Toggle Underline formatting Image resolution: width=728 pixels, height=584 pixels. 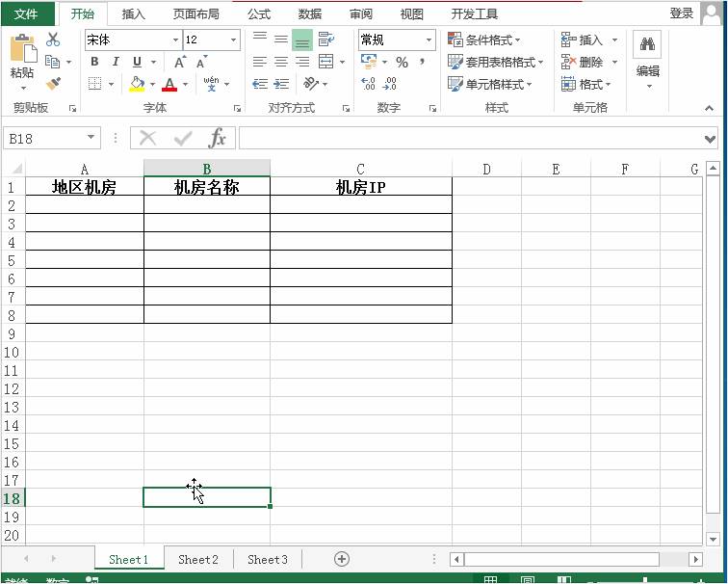137,62
